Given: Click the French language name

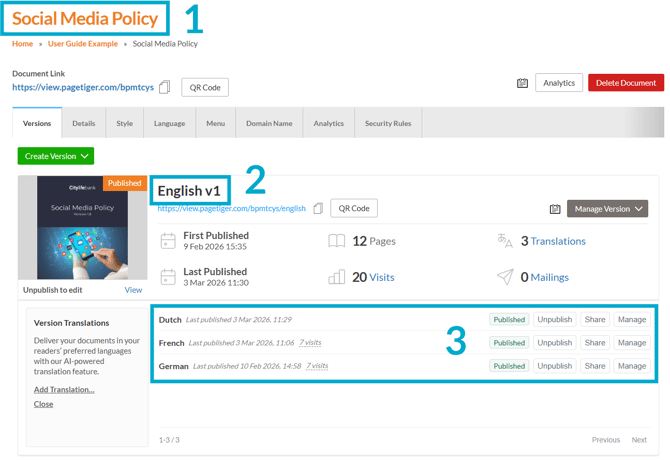Looking at the screenshot, I should tap(171, 343).
